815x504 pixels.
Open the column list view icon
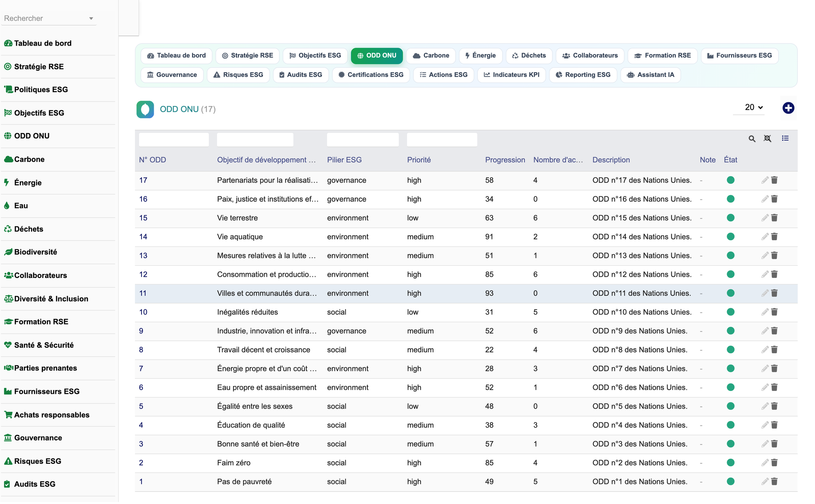tap(785, 138)
